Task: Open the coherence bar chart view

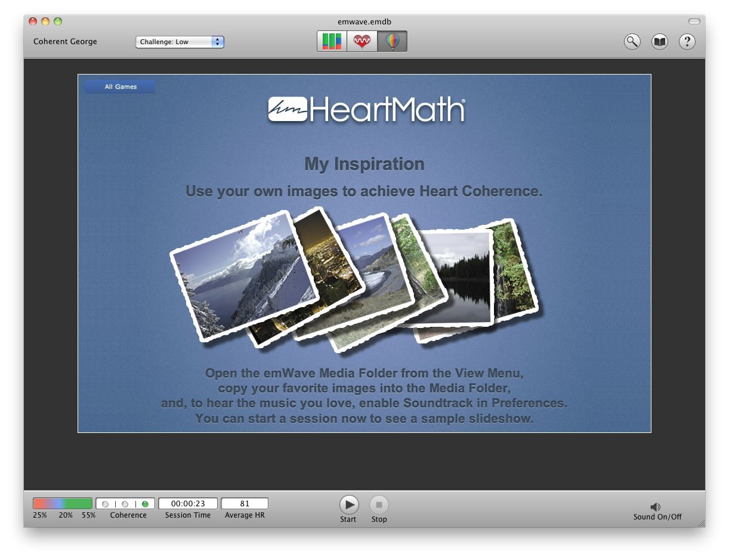Action: pos(332,42)
